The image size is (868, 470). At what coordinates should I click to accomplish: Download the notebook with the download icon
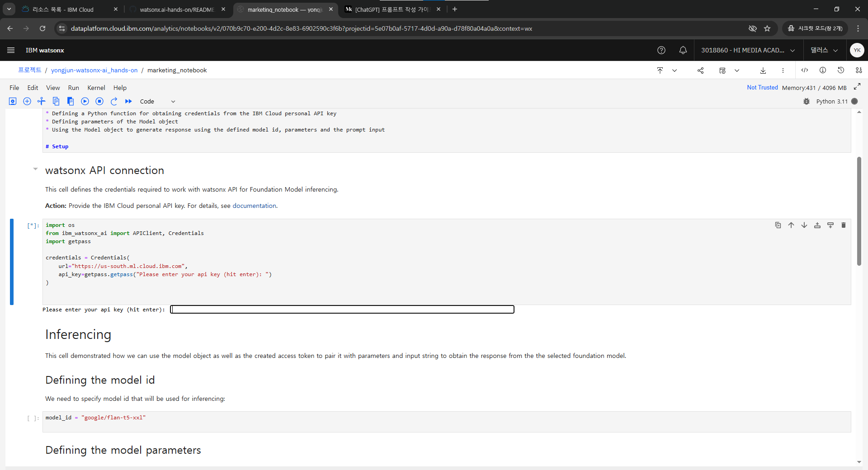pos(763,70)
